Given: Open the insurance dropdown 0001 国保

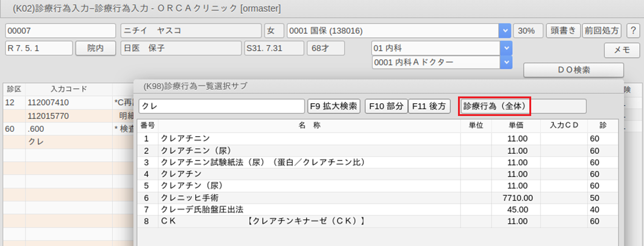Looking at the screenshot, I should (x=504, y=31).
